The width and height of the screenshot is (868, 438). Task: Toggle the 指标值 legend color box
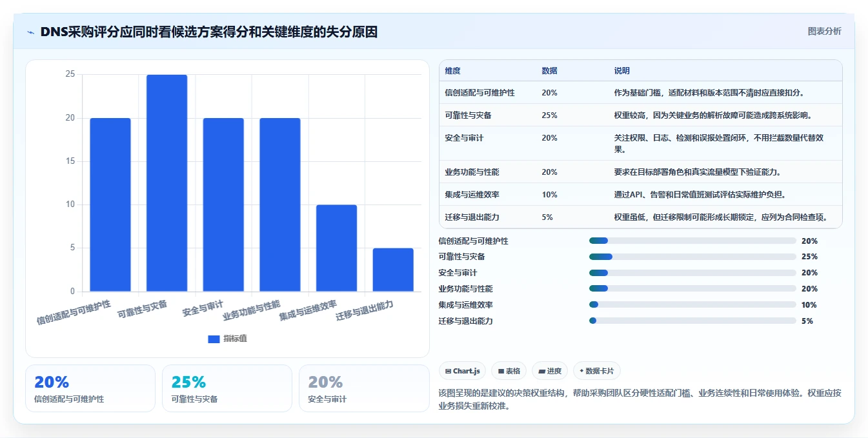tap(214, 339)
